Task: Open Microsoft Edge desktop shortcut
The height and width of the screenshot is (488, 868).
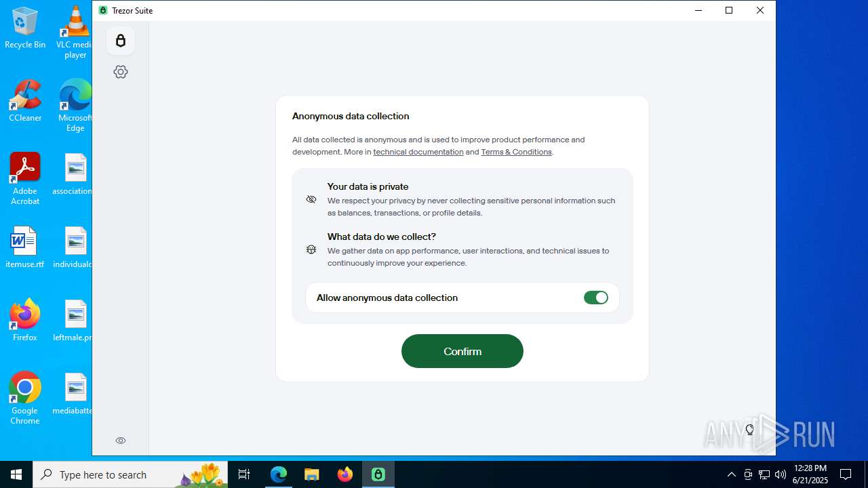Action: pos(75,105)
